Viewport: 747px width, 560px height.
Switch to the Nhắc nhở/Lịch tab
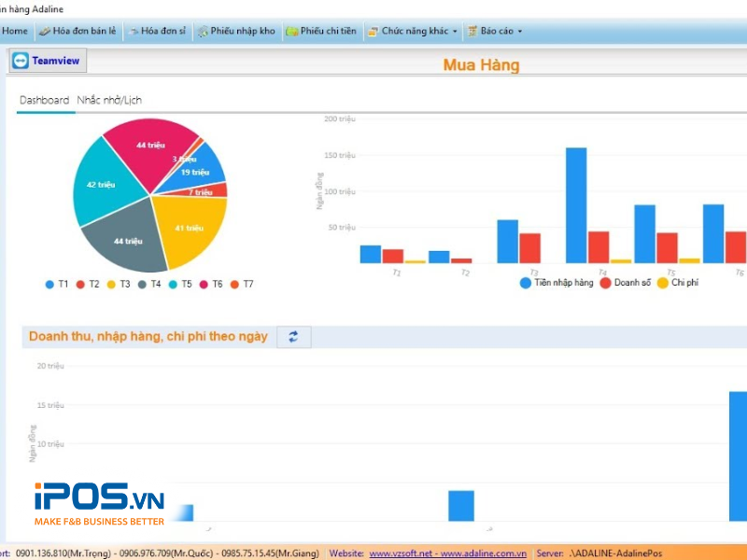(109, 100)
